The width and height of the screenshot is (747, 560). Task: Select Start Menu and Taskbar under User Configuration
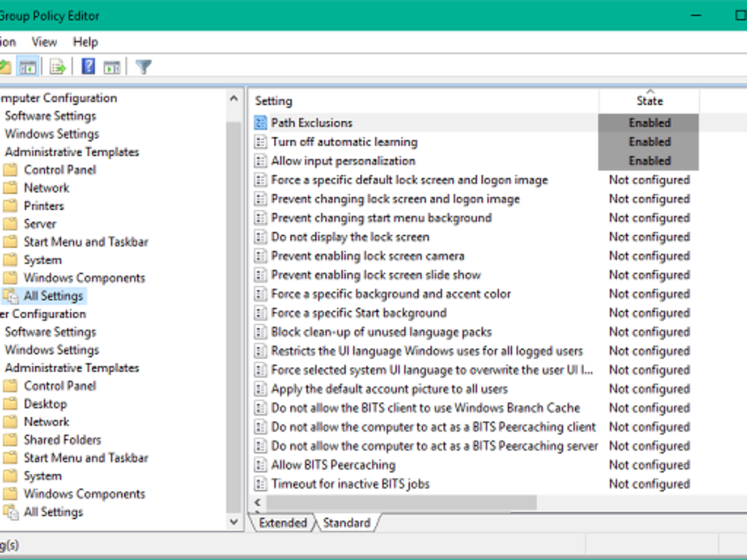(x=86, y=458)
